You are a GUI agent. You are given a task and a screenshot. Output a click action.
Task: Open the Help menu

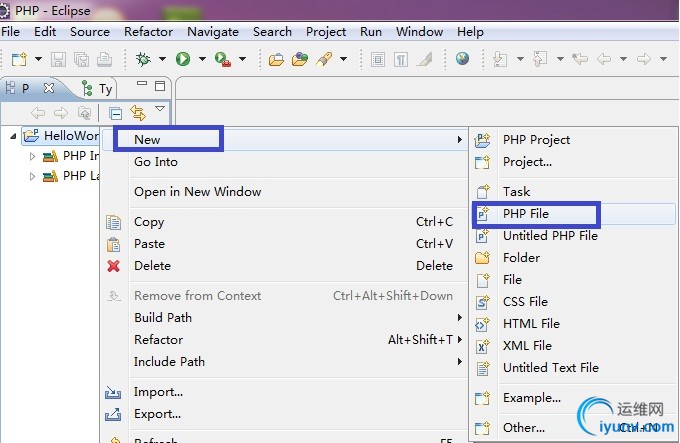(470, 32)
